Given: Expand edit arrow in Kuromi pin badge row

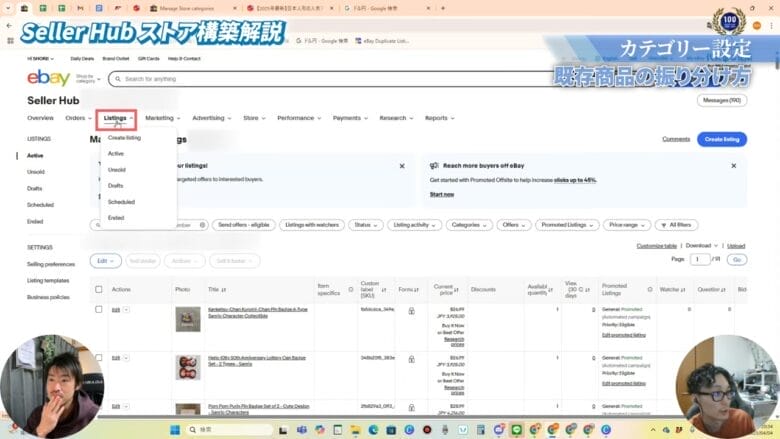Looking at the screenshot, I should click(x=126, y=310).
